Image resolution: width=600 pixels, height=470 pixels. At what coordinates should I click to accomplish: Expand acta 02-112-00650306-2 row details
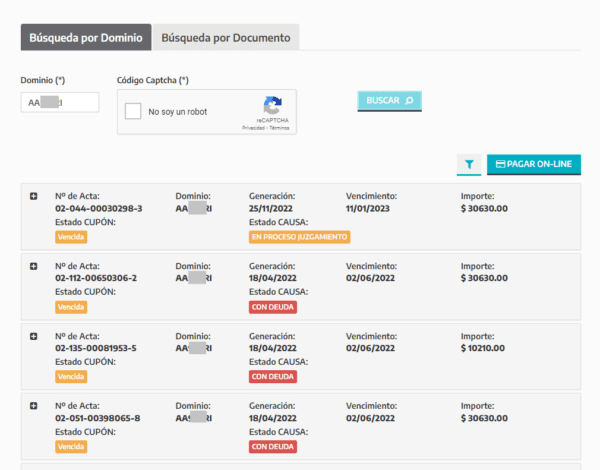click(34, 266)
